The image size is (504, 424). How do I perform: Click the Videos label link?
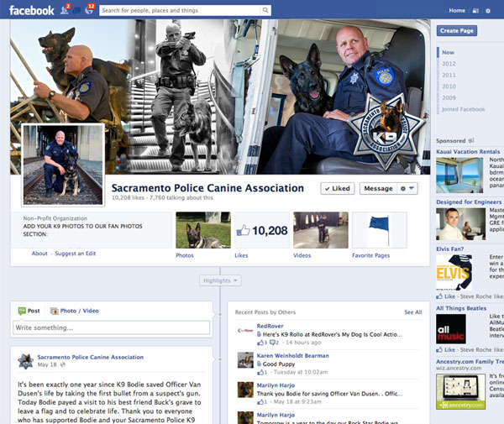pyautogui.click(x=302, y=255)
